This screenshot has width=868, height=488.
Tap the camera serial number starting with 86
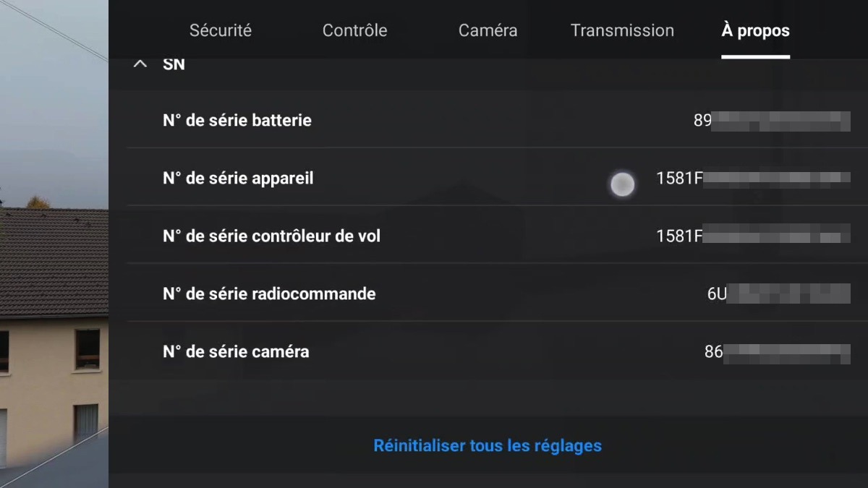777,352
